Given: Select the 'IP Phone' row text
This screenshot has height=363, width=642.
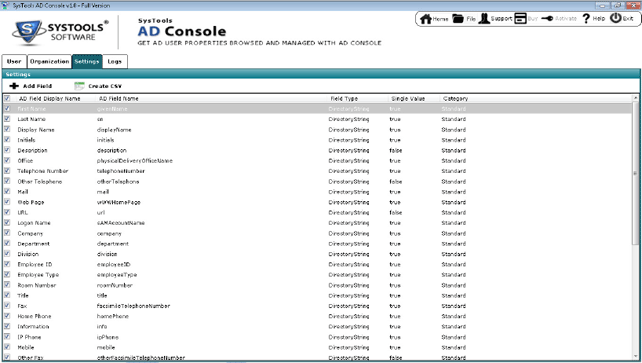Looking at the screenshot, I should pyautogui.click(x=29, y=337).
